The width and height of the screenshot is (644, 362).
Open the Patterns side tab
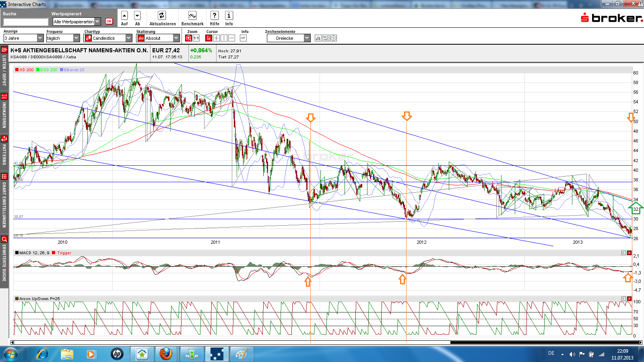click(4, 154)
